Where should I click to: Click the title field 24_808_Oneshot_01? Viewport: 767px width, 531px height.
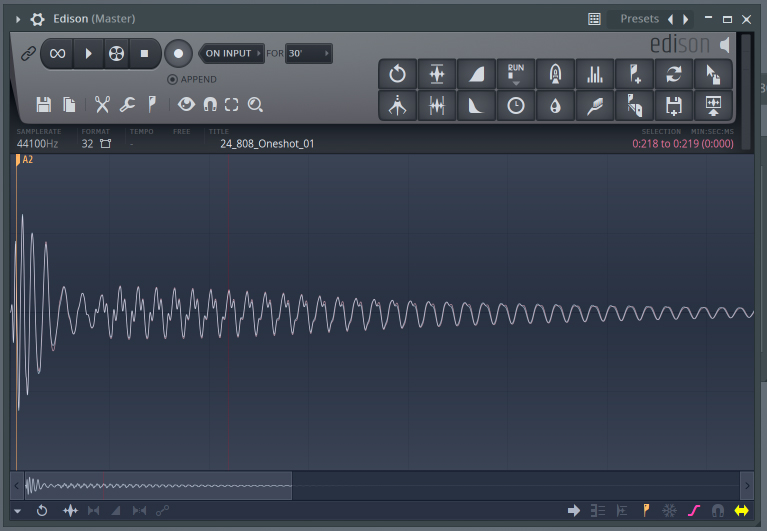click(267, 144)
